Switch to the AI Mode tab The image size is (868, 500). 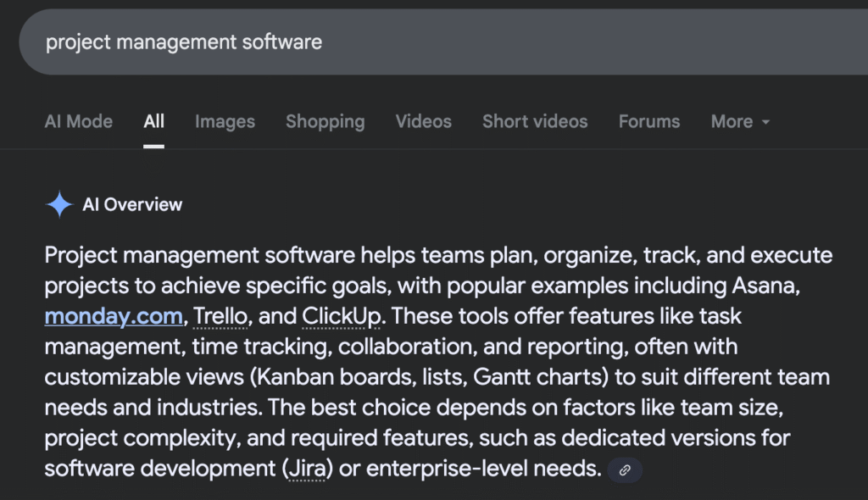pos(79,121)
